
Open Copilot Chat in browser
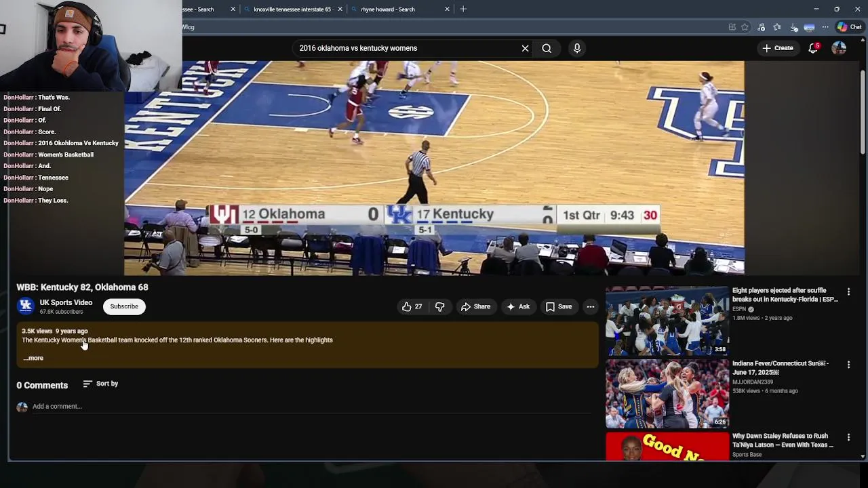(849, 27)
